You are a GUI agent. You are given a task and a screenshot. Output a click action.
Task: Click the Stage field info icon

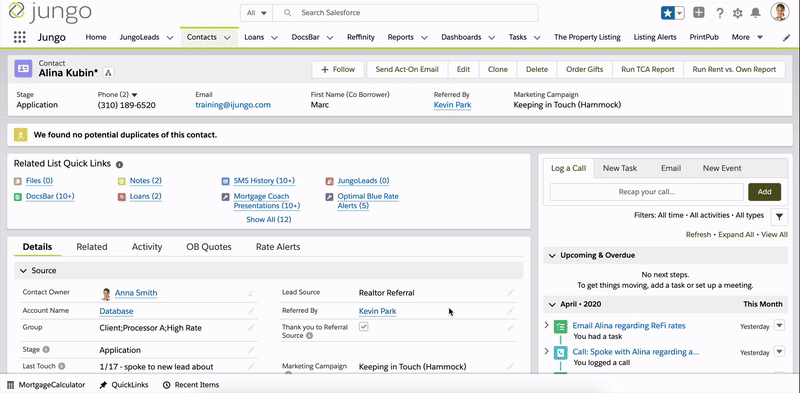click(x=46, y=350)
